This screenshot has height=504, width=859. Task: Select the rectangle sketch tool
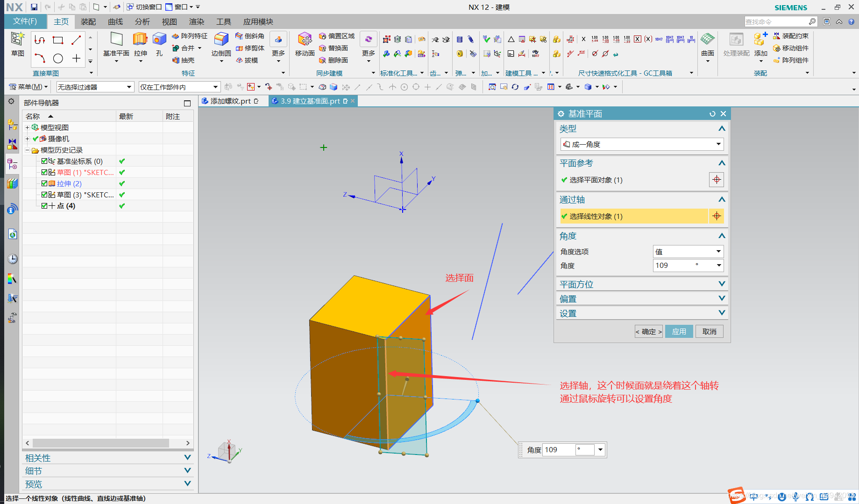click(58, 40)
